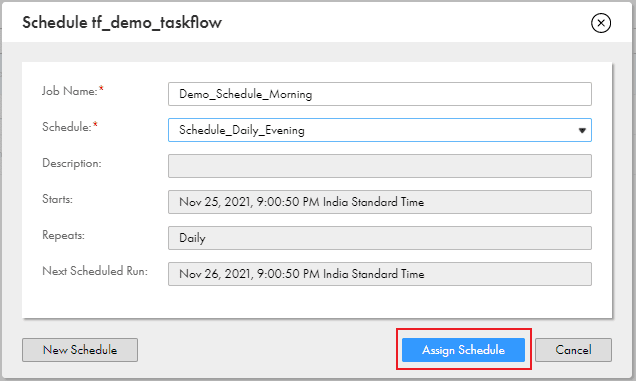636x381 pixels.
Task: Click the Schedule field label
Action: coord(67,127)
